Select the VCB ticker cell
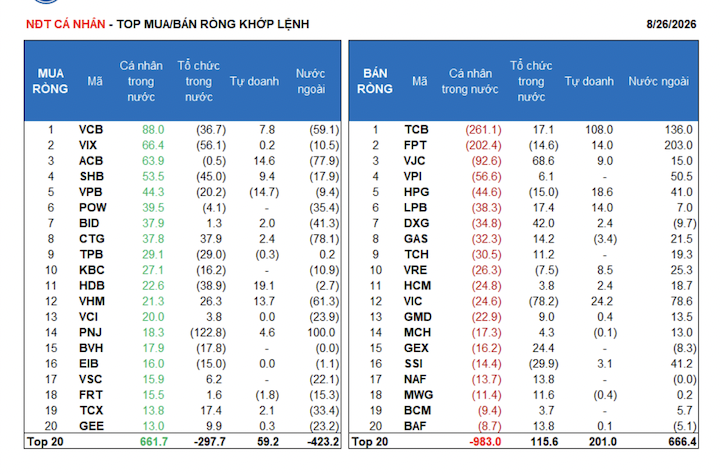 [x=91, y=130]
